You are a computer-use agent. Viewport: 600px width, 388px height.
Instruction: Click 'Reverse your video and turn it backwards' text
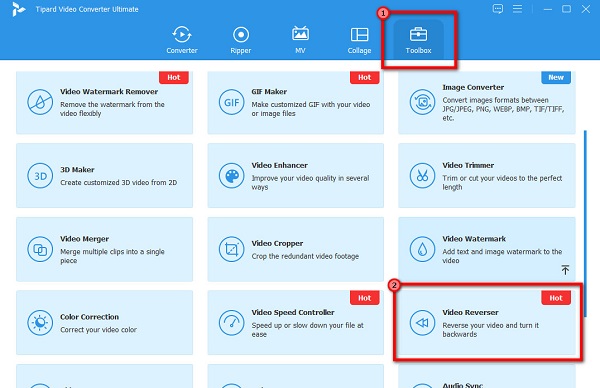click(491, 329)
